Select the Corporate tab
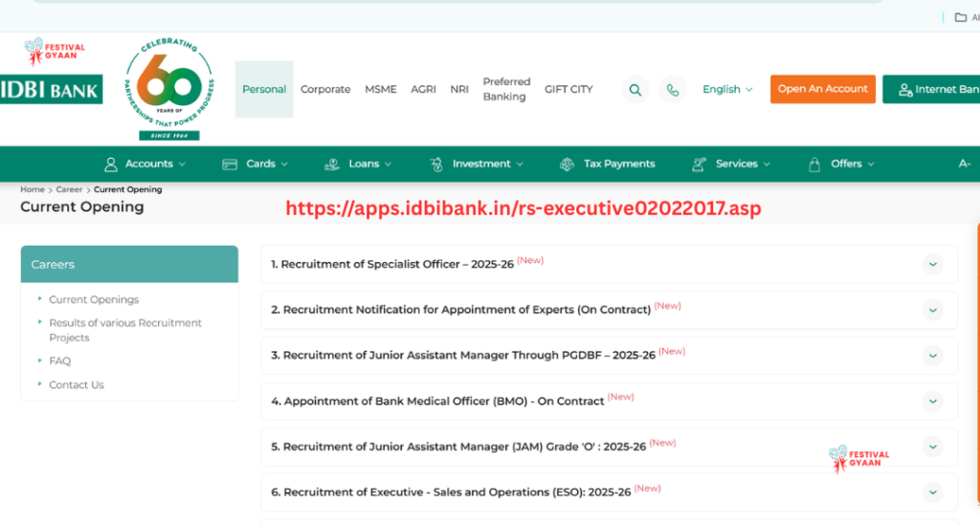The height and width of the screenshot is (526, 980). 325,89
